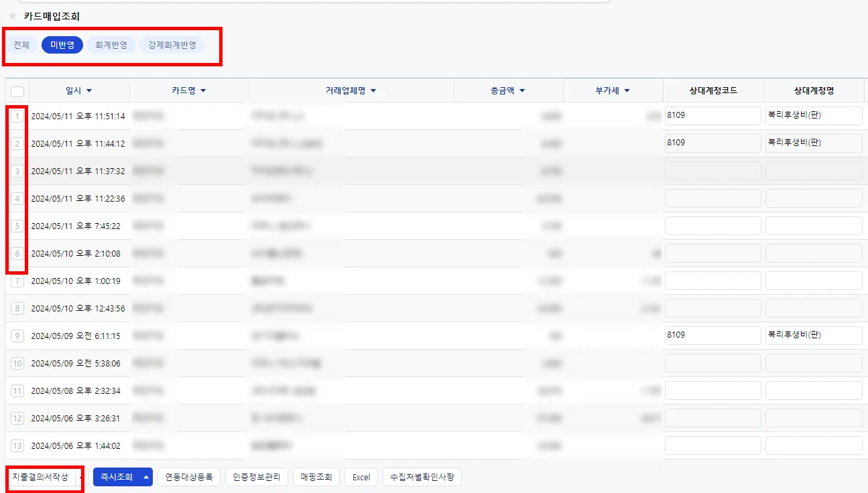The height and width of the screenshot is (493, 868).
Task: Select row 13 checkbox
Action: coord(17,445)
